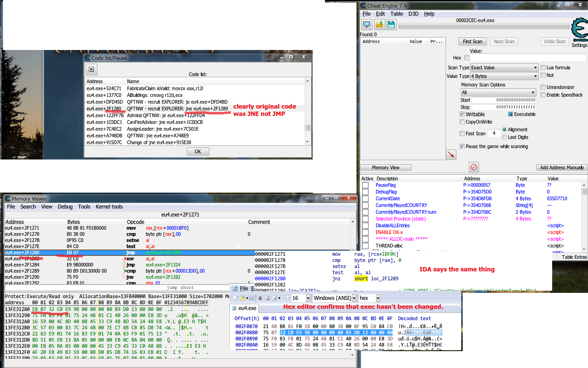Open the Table menu
The width and height of the screenshot is (588, 368).
[x=397, y=14]
